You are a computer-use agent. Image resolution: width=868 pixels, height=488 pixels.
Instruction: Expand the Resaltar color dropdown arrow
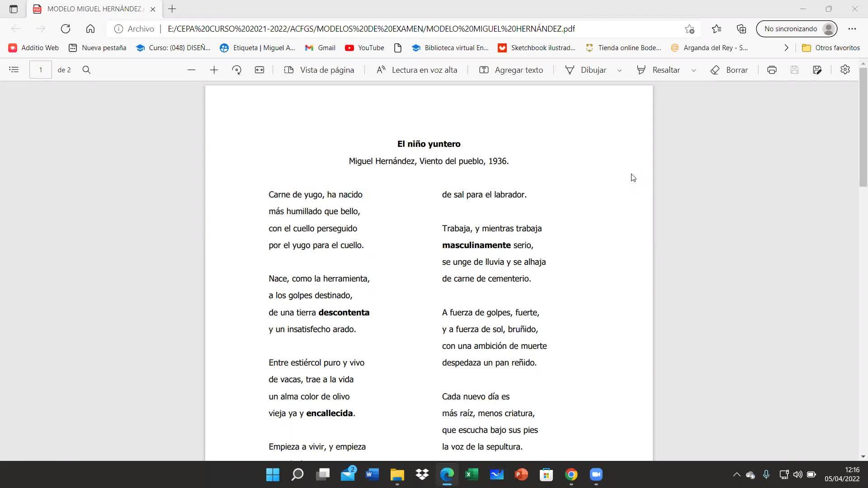pyautogui.click(x=693, y=70)
